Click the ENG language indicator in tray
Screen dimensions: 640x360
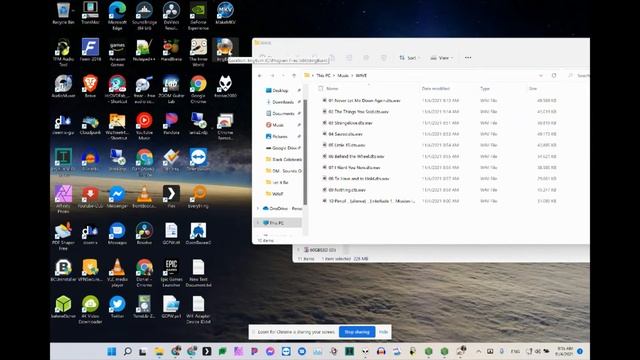coord(516,351)
